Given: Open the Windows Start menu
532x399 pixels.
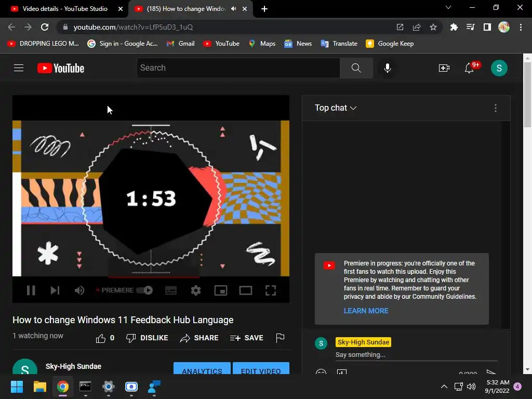Looking at the screenshot, I should 17,387.
